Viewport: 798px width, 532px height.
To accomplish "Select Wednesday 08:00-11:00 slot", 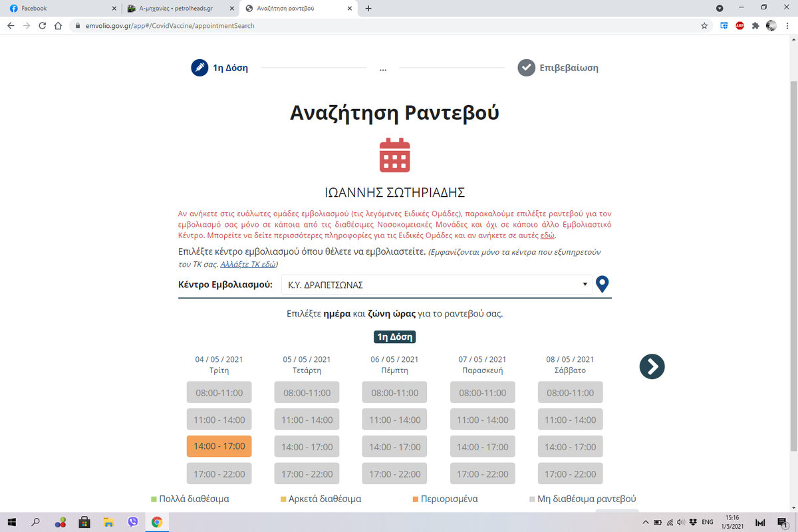I will [x=307, y=392].
